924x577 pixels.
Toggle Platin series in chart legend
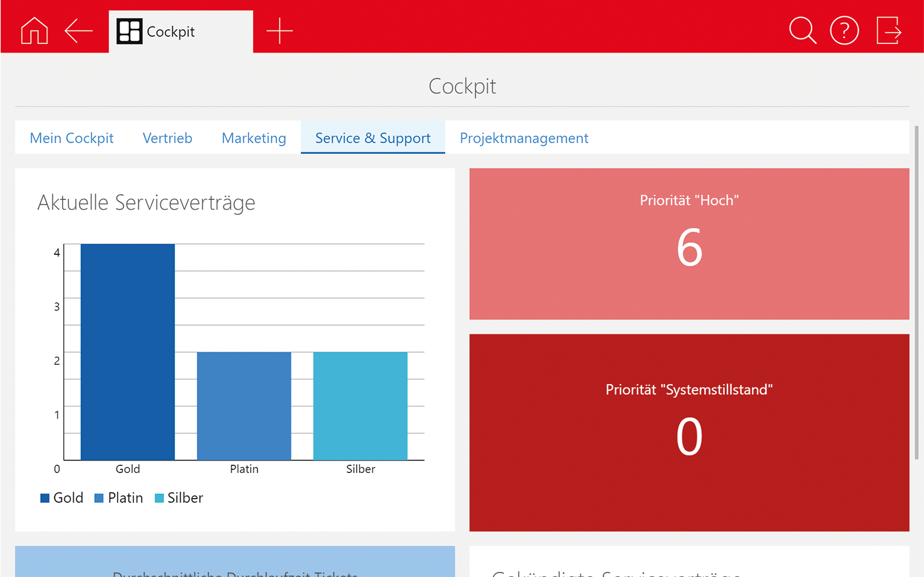(x=119, y=498)
